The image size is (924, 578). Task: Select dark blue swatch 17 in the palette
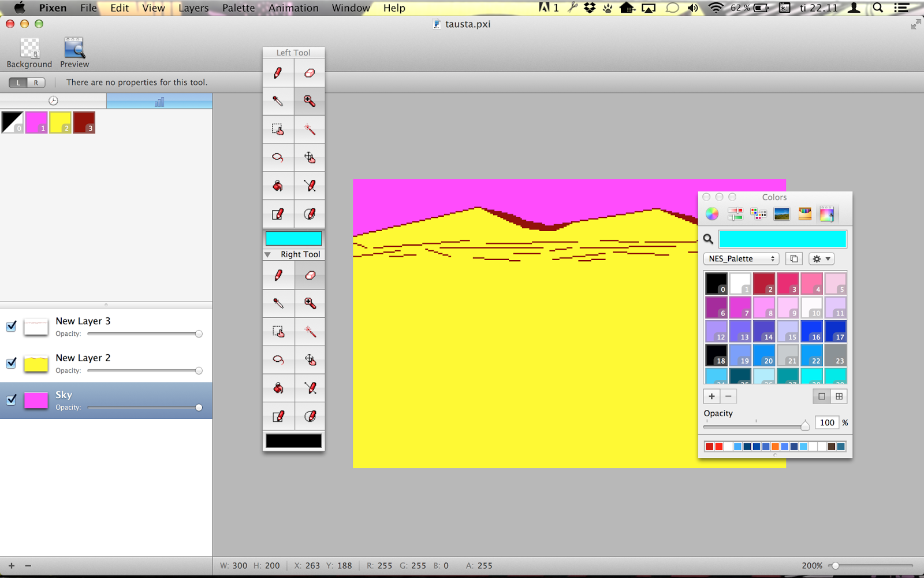coord(836,331)
